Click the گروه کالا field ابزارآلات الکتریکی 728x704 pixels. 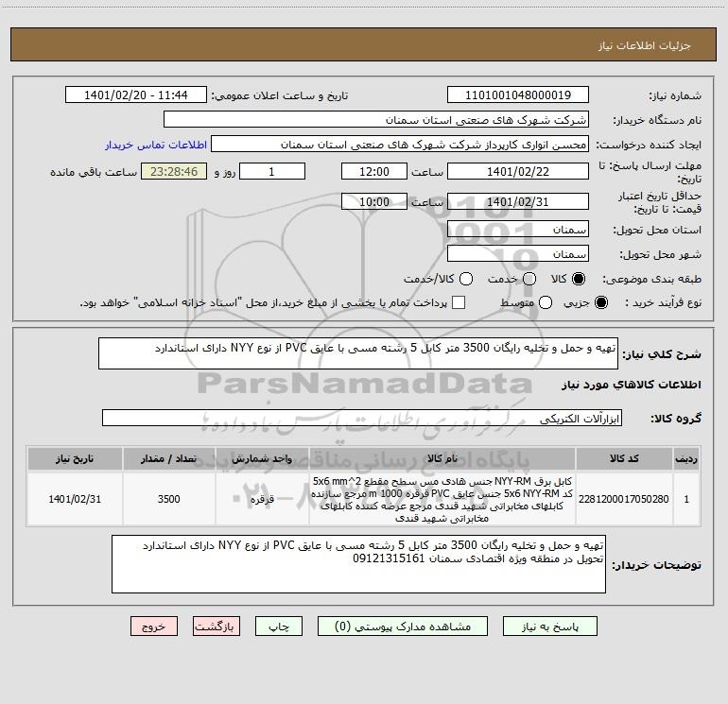point(362,418)
